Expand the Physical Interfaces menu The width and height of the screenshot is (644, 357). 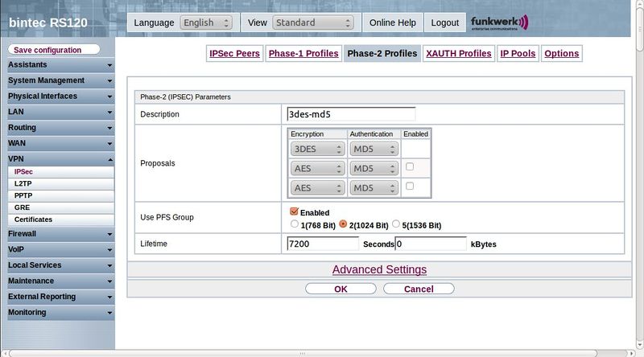[60, 96]
